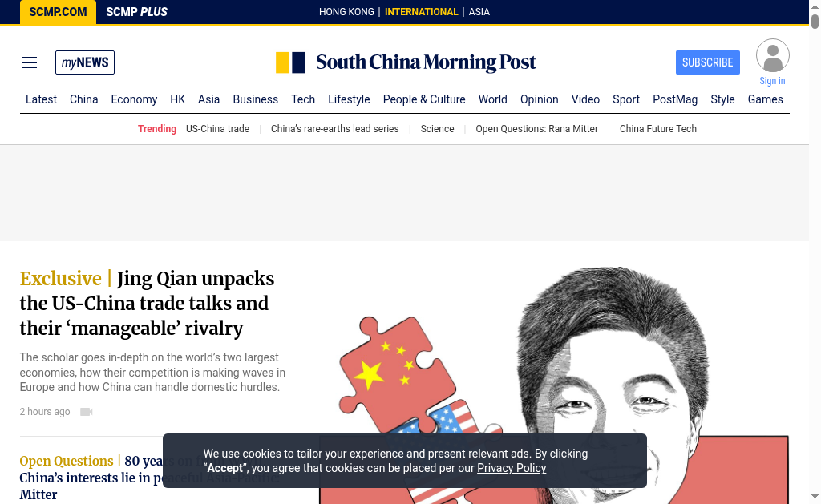
Task: Select the ASIA edition
Action: click(x=479, y=12)
